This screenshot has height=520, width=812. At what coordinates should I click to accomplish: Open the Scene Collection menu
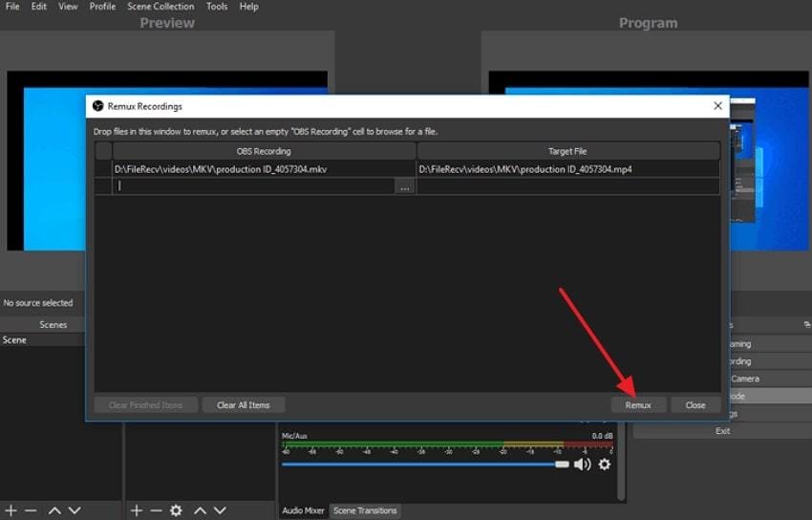pos(160,7)
